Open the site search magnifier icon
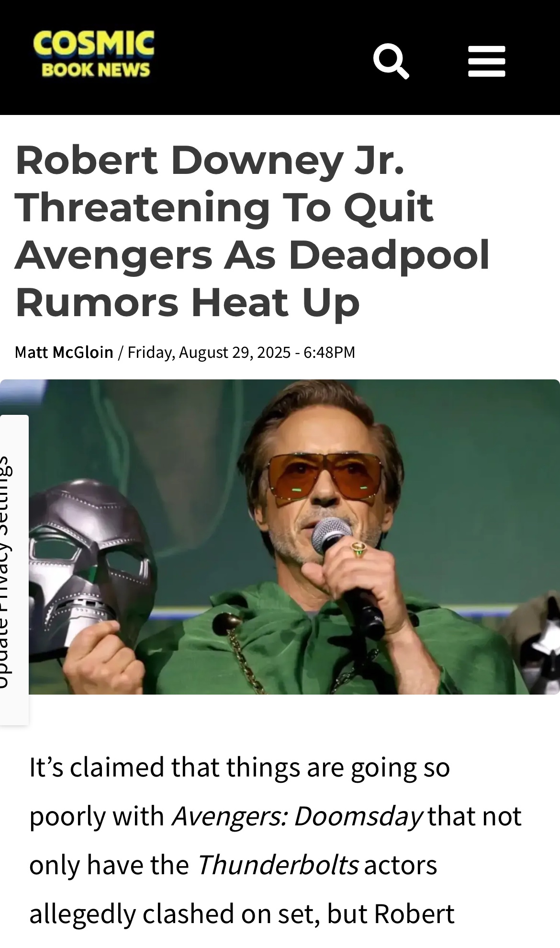Viewport: 560px width, 948px height. click(391, 61)
